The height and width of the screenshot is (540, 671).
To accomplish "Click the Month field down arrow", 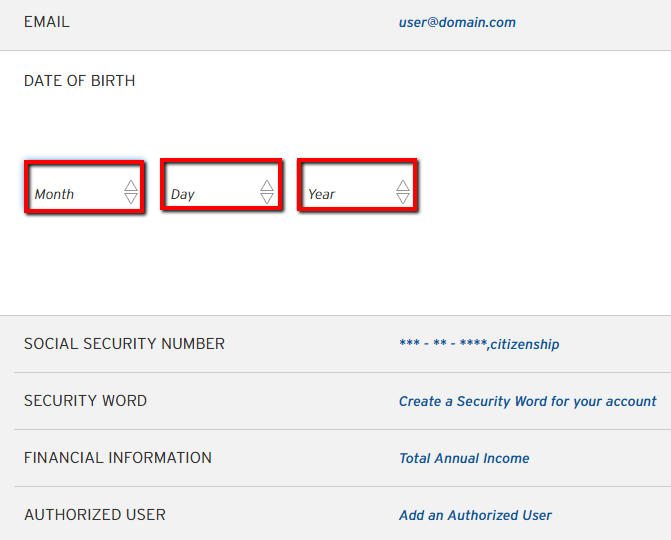I will 131,199.
